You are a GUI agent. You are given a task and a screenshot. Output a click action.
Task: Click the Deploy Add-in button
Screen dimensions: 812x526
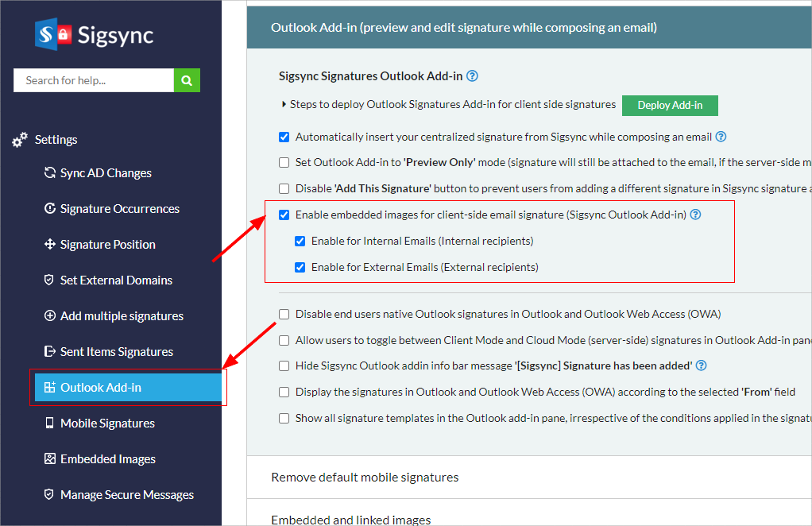pyautogui.click(x=670, y=106)
